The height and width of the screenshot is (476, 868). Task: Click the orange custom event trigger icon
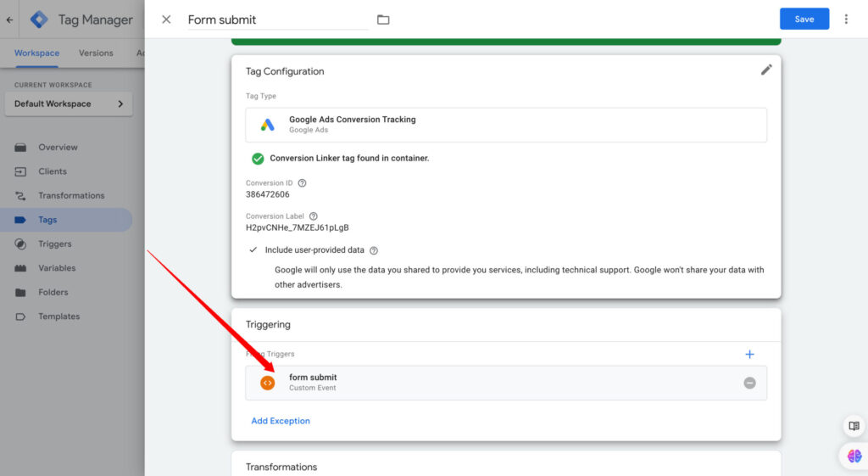267,383
